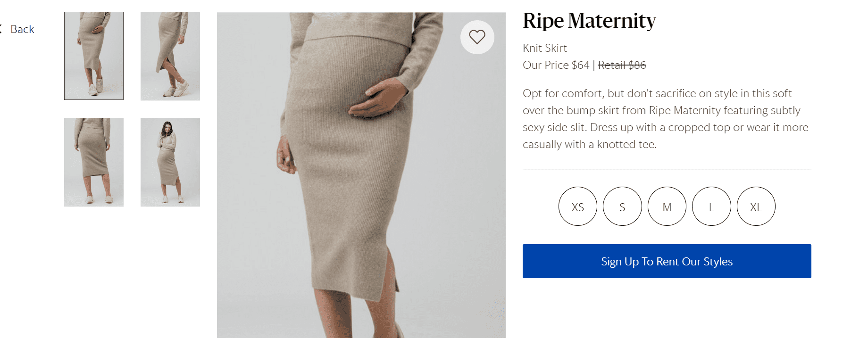868x338 pixels.
Task: Open the side-slit walking view thumbnail
Action: click(x=170, y=56)
